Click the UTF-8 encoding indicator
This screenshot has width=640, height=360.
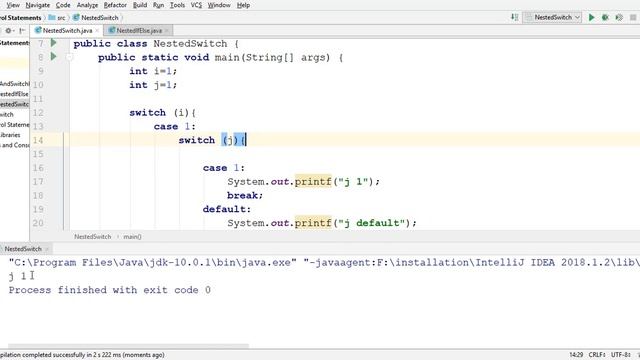point(621,355)
